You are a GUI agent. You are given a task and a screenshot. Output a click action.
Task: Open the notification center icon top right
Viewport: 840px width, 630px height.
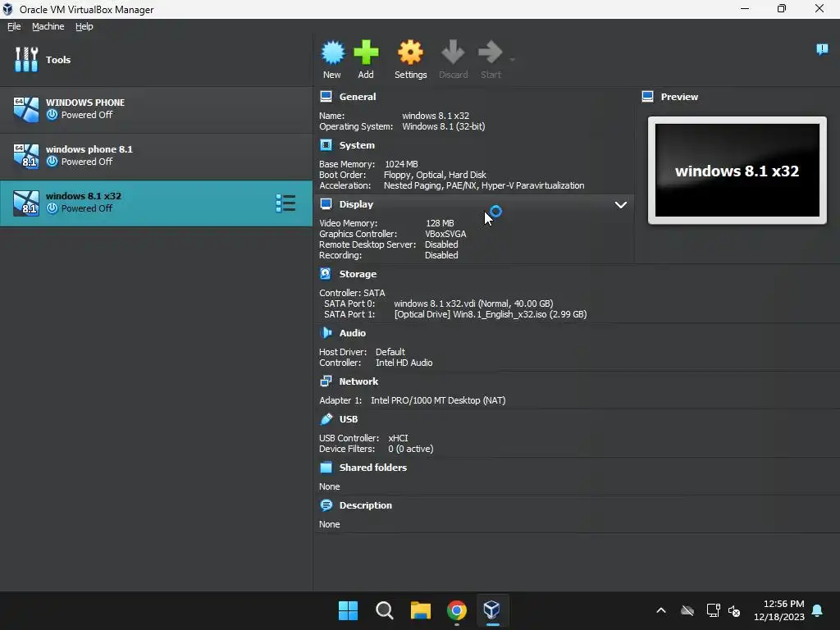(822, 49)
